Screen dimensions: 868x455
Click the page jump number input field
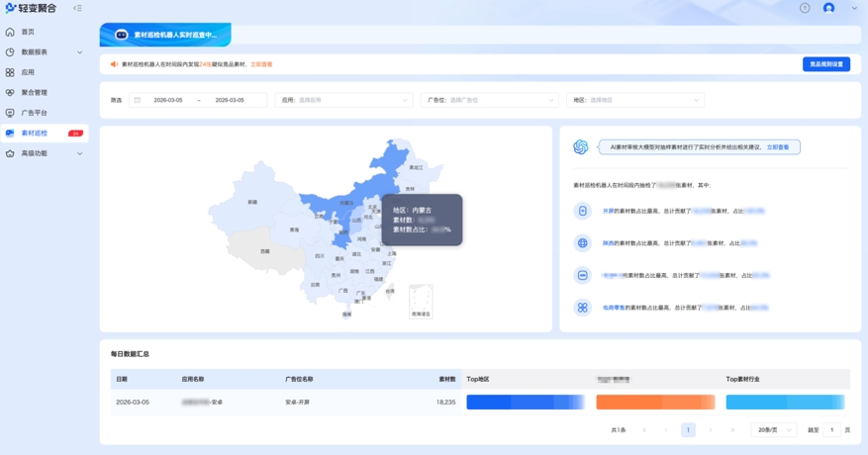tap(831, 430)
